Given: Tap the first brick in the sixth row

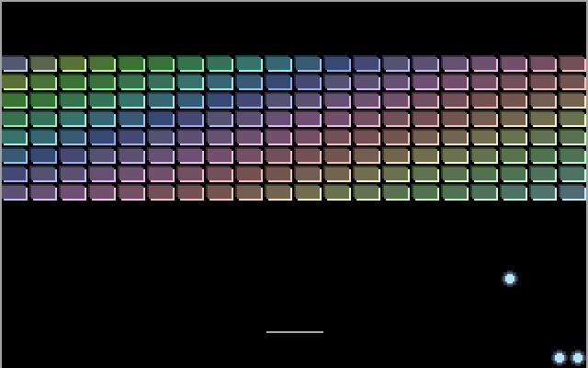Looking at the screenshot, I should click(x=14, y=155).
